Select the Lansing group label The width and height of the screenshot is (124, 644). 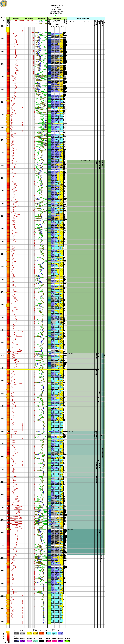[x=96, y=372]
